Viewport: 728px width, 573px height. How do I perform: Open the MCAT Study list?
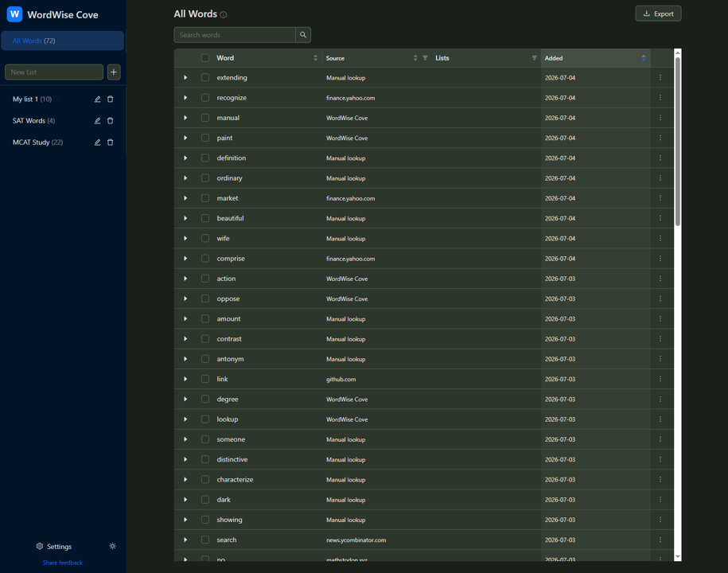click(37, 142)
